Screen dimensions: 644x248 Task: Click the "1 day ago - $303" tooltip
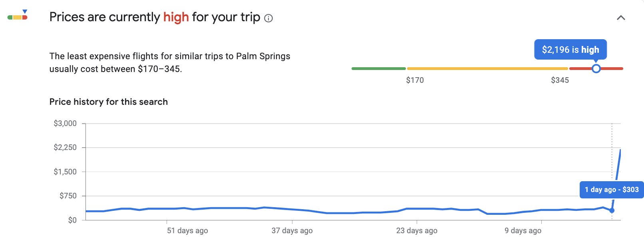[x=612, y=190]
